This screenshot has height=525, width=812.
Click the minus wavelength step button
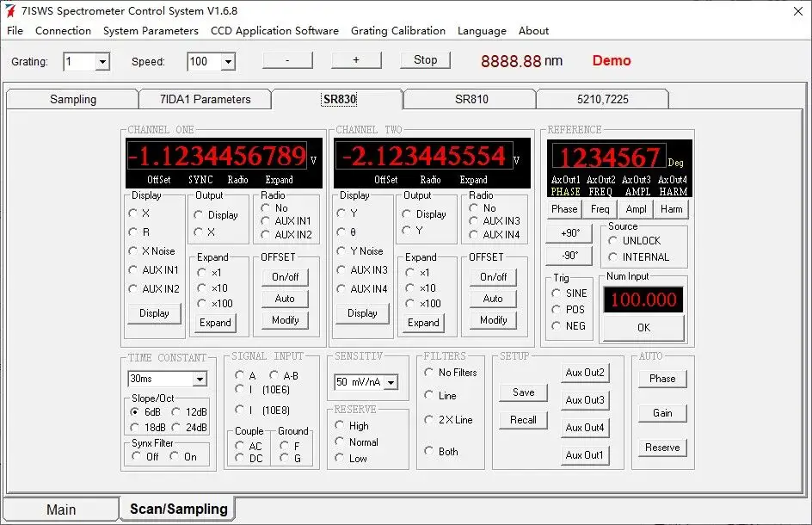tap(287, 60)
